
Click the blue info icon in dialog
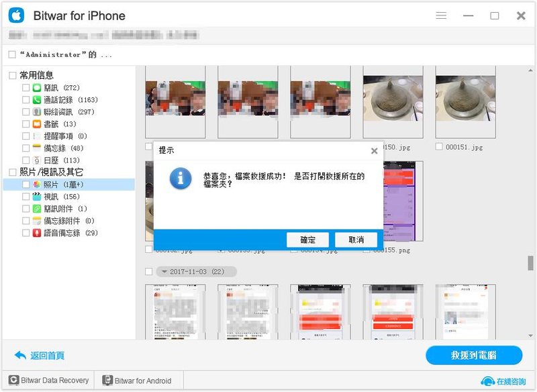coord(181,179)
